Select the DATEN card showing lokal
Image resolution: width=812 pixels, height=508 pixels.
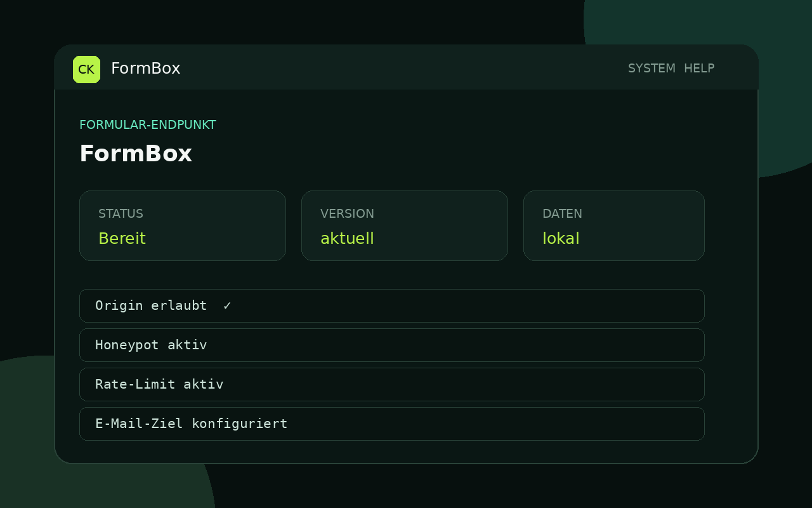614,225
